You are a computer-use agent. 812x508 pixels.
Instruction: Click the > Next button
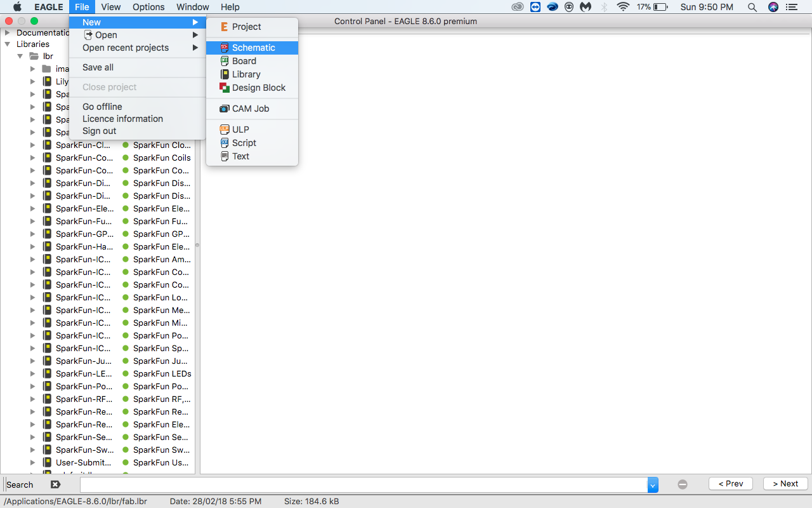[785, 484]
